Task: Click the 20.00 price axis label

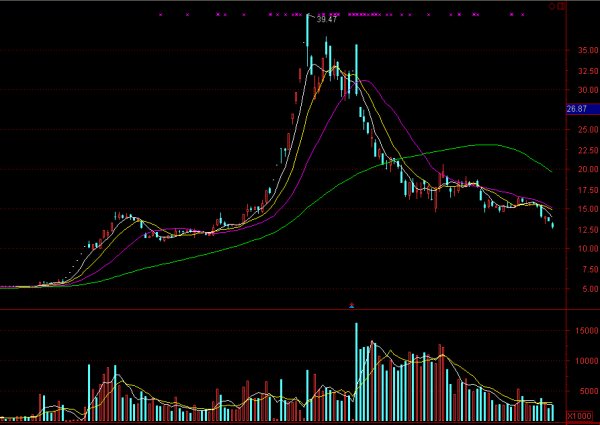Action: [580, 169]
